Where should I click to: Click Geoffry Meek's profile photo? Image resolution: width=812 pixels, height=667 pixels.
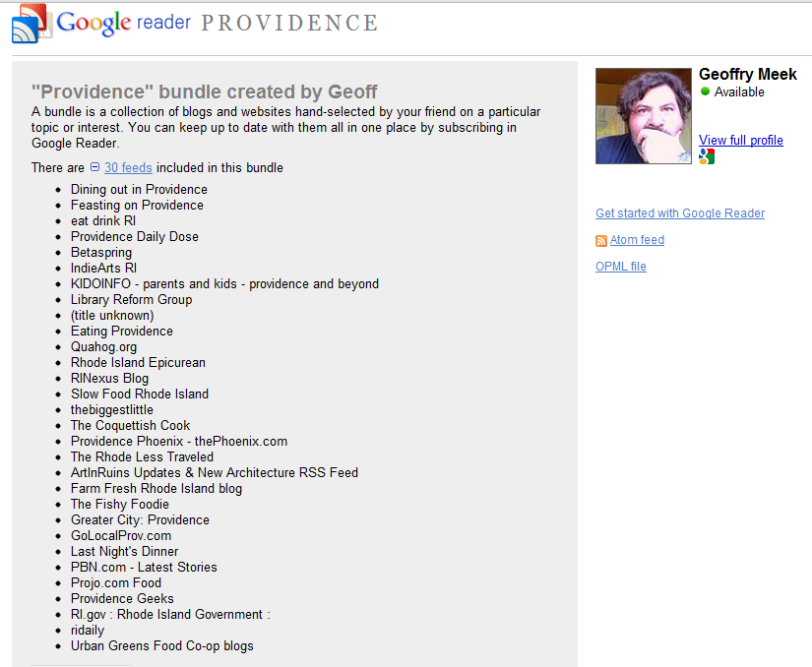(x=644, y=116)
